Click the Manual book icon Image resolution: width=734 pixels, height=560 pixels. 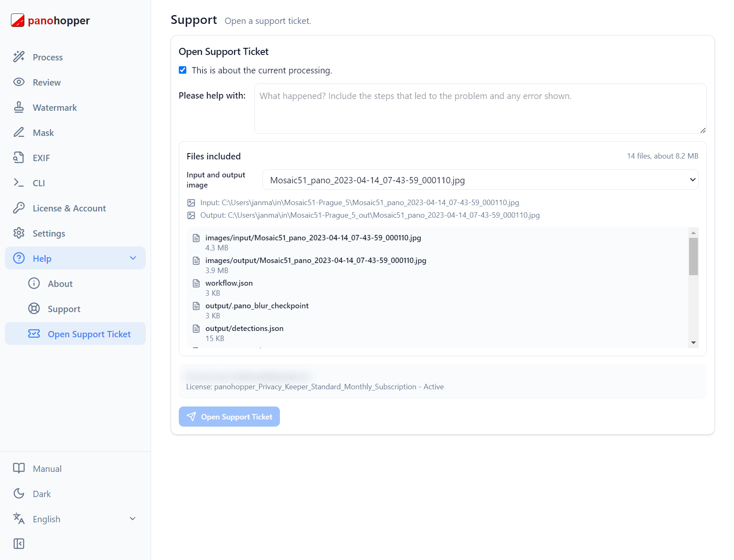(19, 468)
